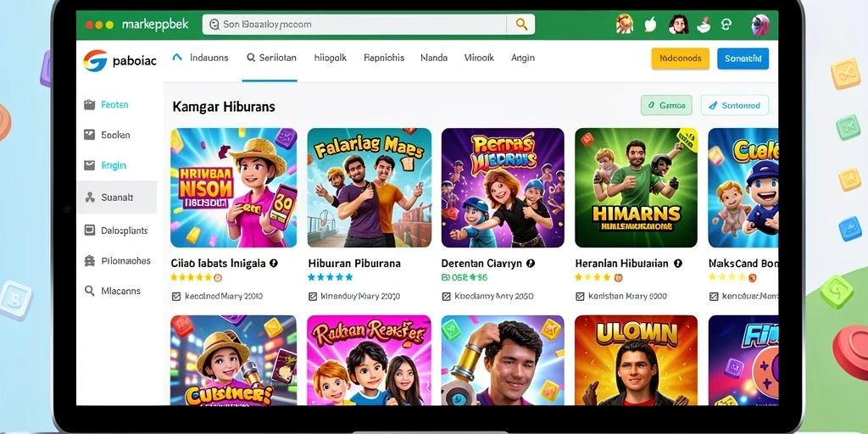Screen dimensions: 868x434
Task: Click the Rngin envelope icon in sidebar
Action: [89, 165]
